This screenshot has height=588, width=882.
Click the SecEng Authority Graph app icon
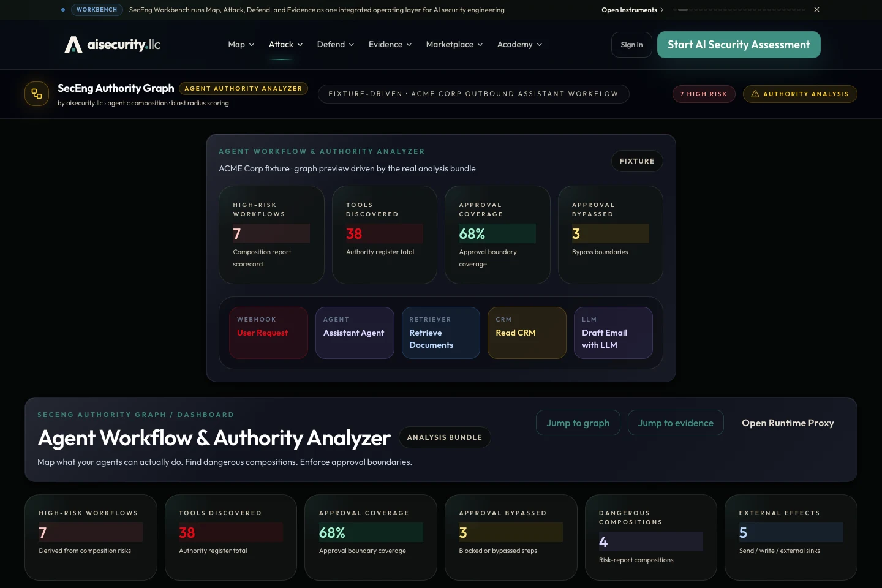click(x=37, y=94)
